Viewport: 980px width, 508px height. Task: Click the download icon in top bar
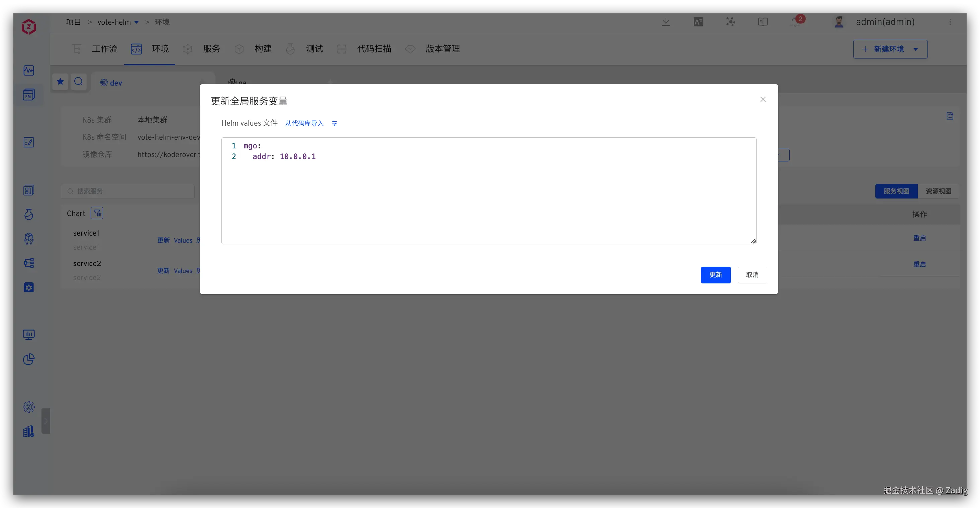tap(666, 22)
